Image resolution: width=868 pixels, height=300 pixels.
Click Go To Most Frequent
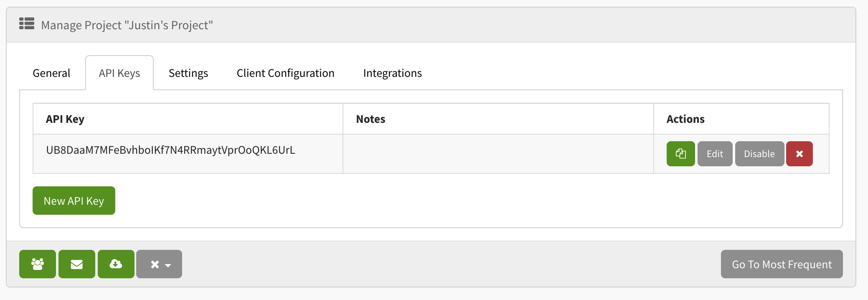781,264
